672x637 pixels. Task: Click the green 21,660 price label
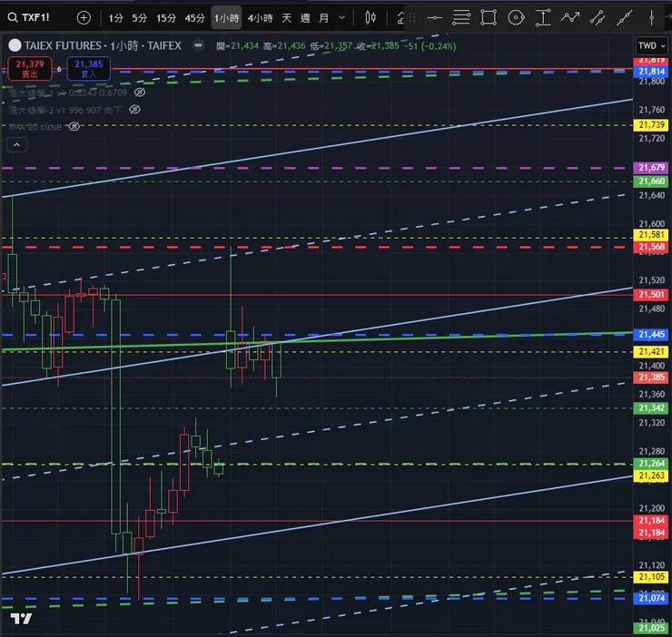[651, 181]
